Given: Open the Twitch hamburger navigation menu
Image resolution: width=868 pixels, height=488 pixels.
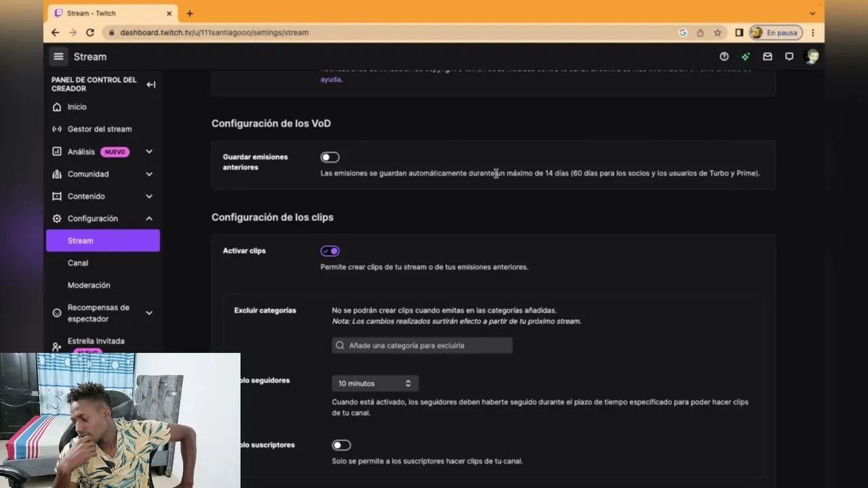Looking at the screenshot, I should [58, 57].
